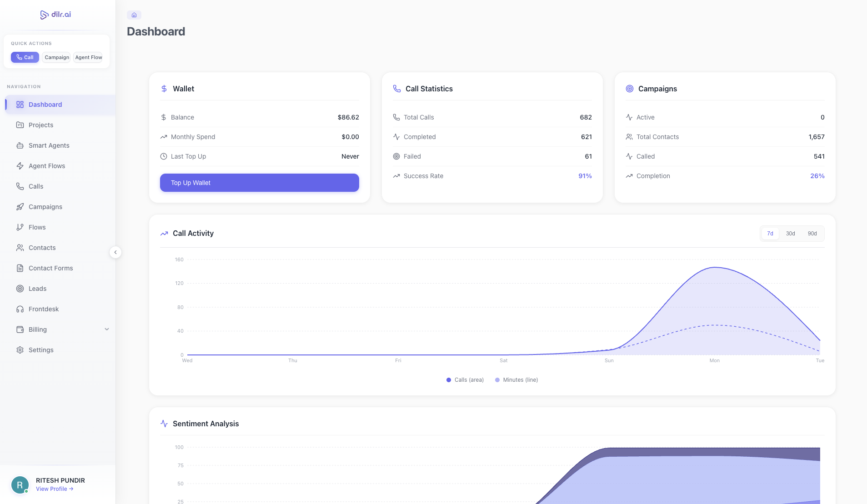867x504 pixels.
Task: Open Contacts page in navigation
Action: click(60, 248)
